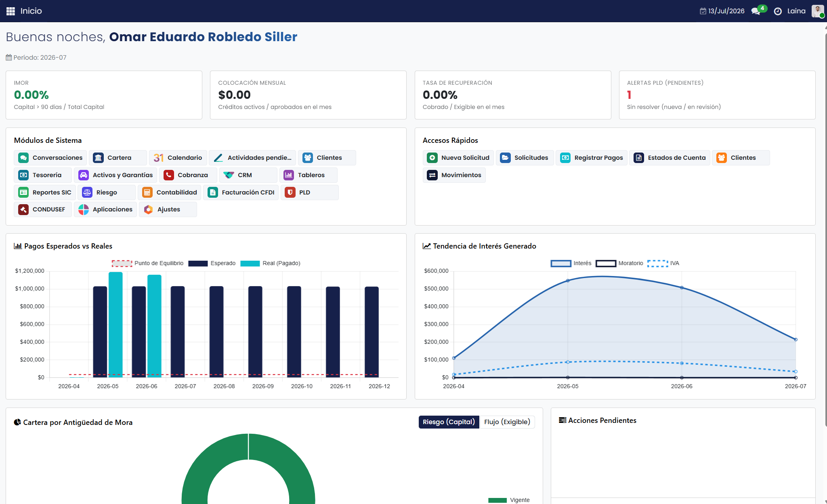This screenshot has height=504, width=827.
Task: Open the Tableros module
Action: pos(308,175)
